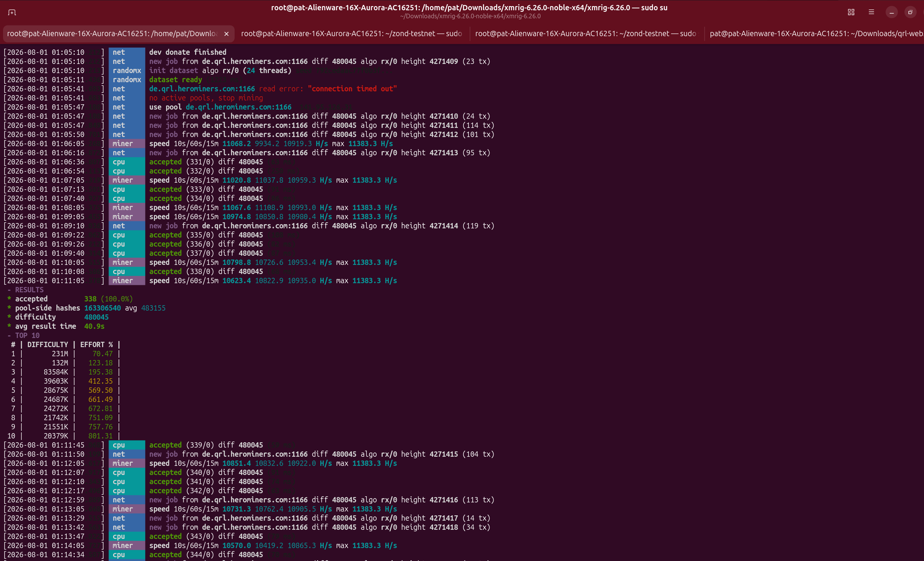
Task: Click the 10974.8 speed reading
Action: [x=237, y=217]
